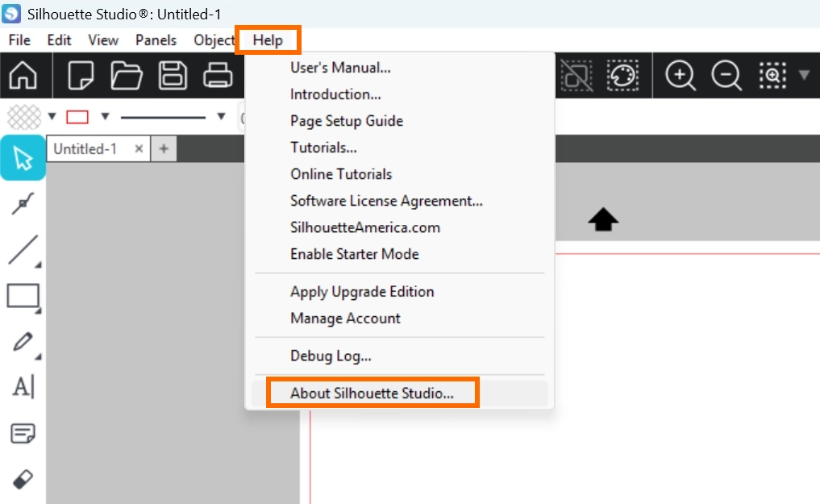
Task: Open SilhouetteAmerica.com from Help menu
Action: coord(365,227)
